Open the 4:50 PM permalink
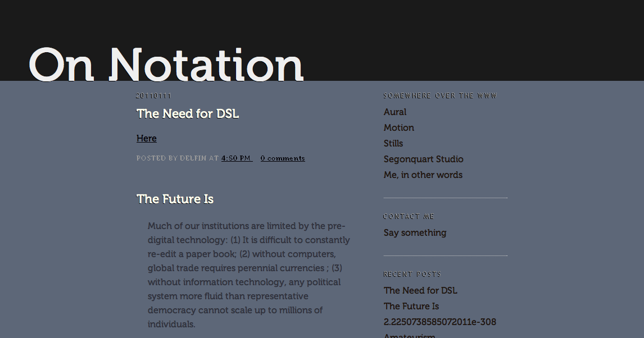This screenshot has height=338, width=644. pos(235,158)
